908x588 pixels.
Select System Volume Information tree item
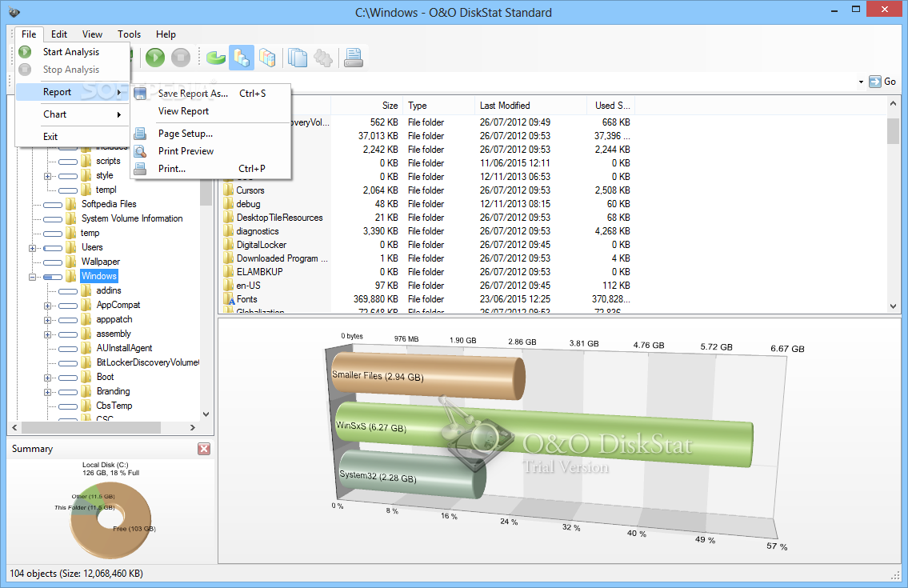(132, 218)
